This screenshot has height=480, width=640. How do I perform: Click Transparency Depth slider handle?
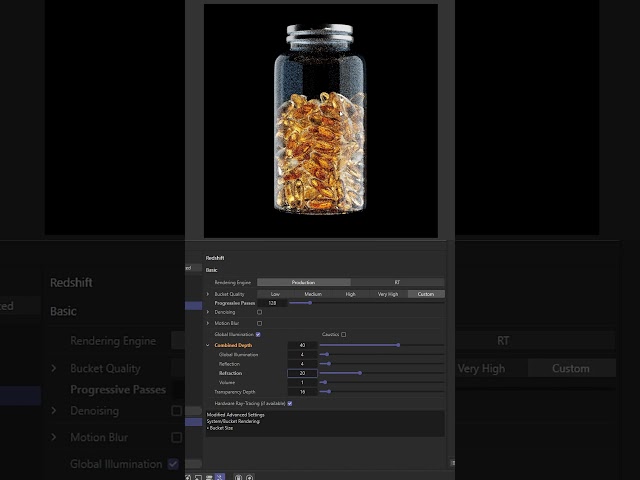click(x=329, y=392)
